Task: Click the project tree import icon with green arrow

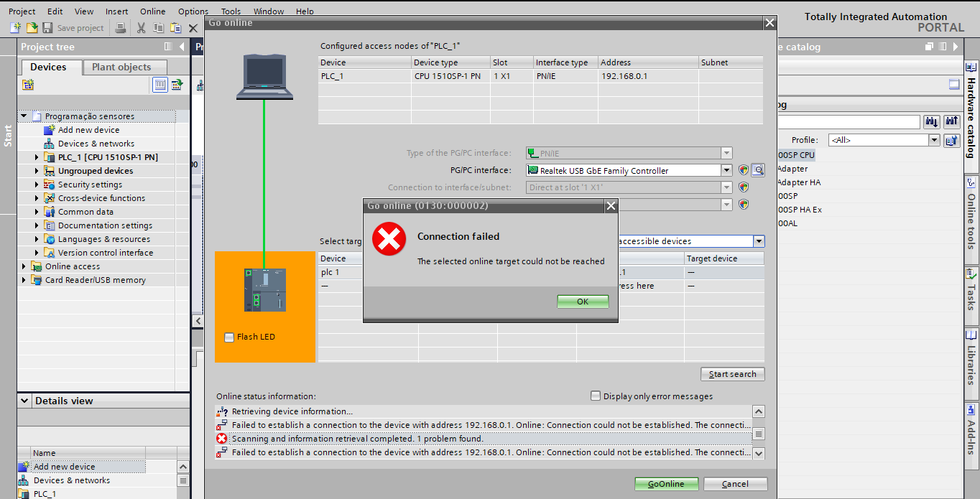Action: click(177, 85)
